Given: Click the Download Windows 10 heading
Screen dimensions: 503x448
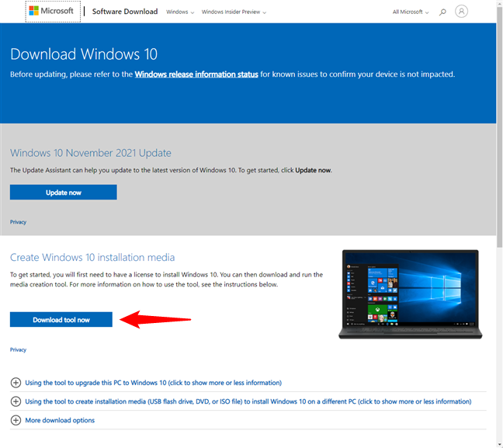Looking at the screenshot, I should tap(84, 54).
